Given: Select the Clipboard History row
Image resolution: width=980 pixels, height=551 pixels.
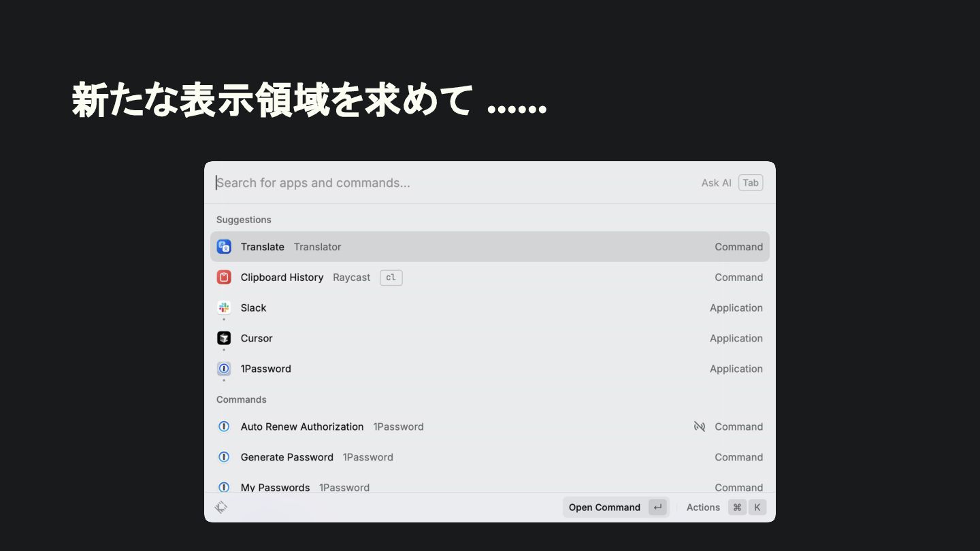Looking at the screenshot, I should 490,278.
